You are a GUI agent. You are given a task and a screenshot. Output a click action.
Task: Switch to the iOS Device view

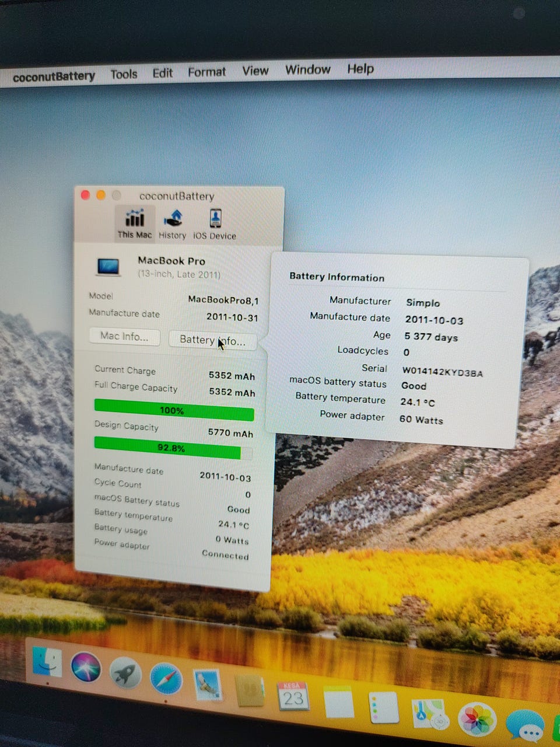click(215, 225)
